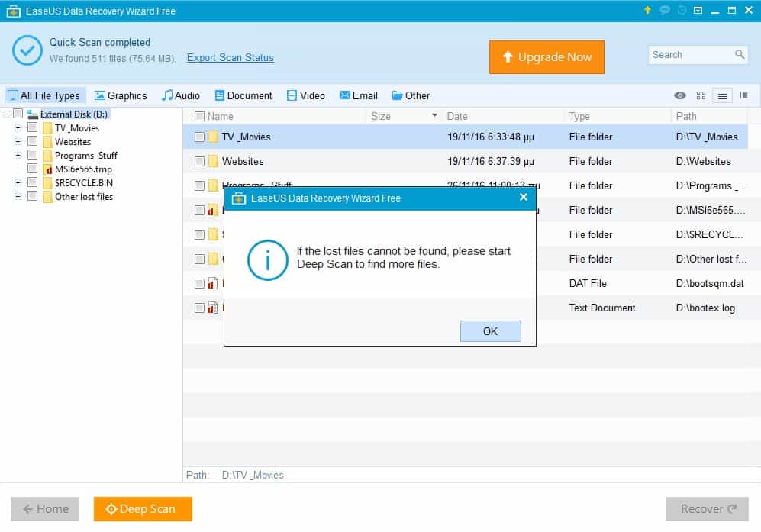Screen dimensions: 761x532
Task: Sort by the Path column header
Action: [710, 116]
